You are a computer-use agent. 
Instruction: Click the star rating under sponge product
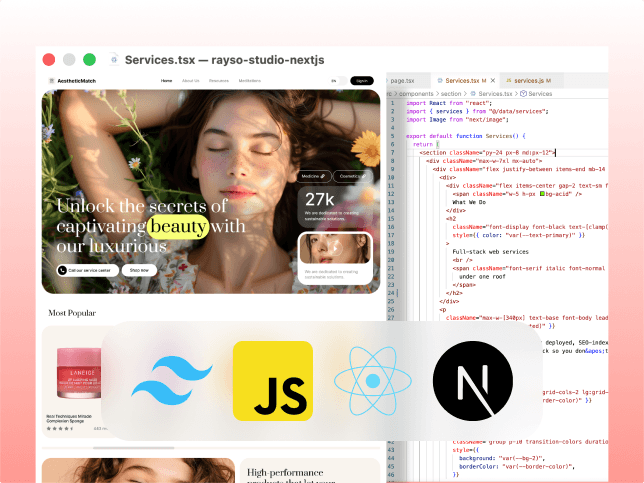tap(60, 429)
